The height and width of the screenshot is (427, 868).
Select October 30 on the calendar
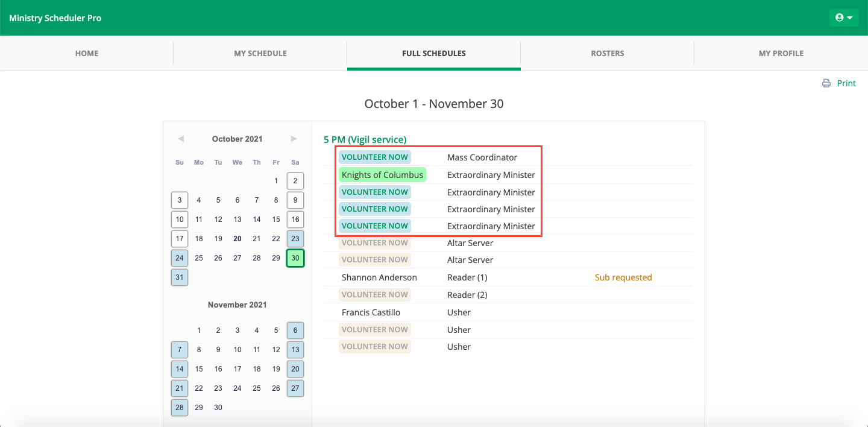(295, 258)
